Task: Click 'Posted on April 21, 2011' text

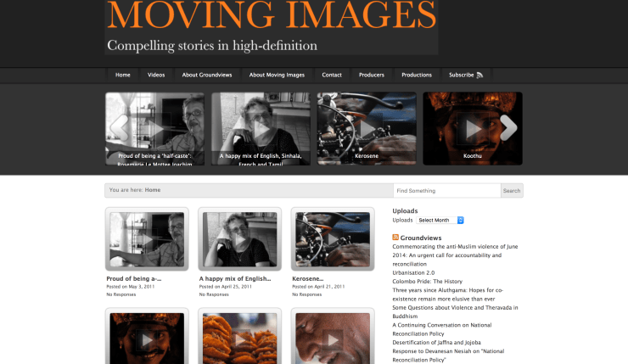Action: click(318, 287)
